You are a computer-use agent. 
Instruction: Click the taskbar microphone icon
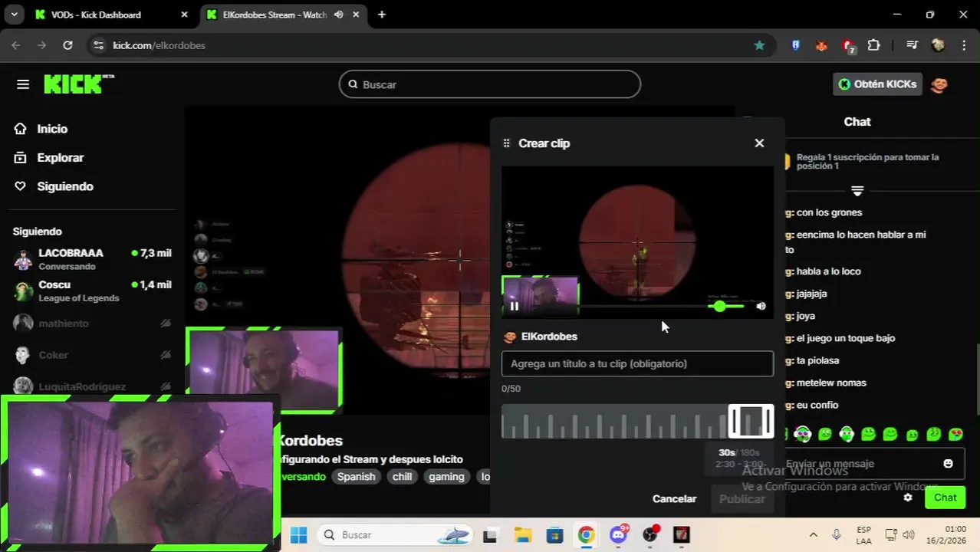(837, 535)
